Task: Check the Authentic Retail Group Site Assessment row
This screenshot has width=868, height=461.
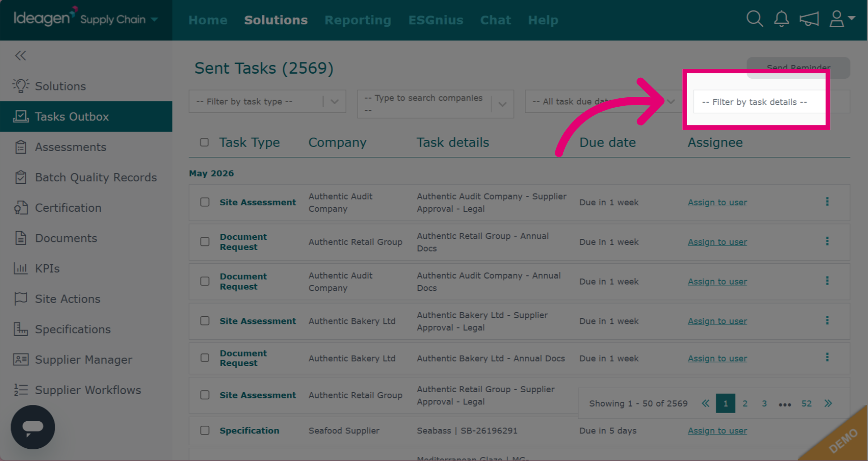Action: (205, 395)
